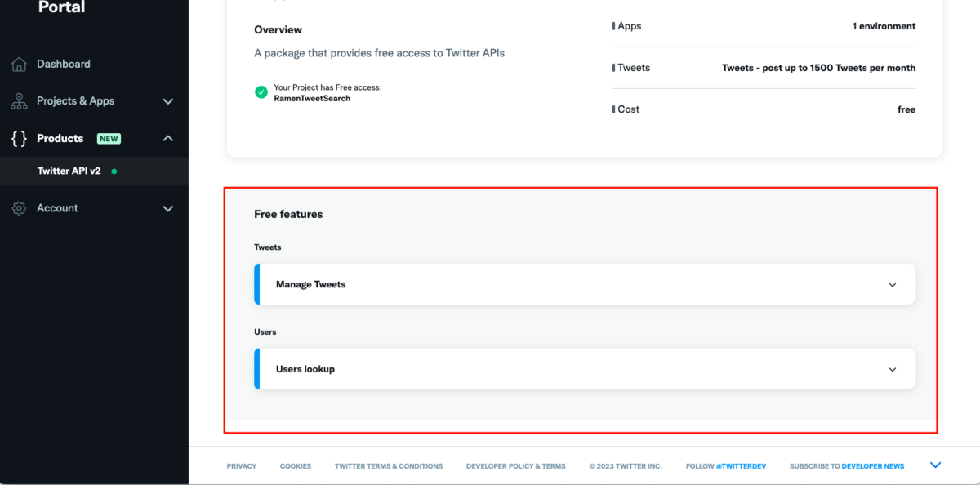Click the Users lookup feature card

(585, 369)
